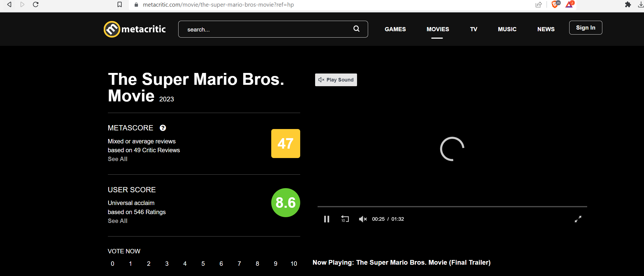See all critic reviews under Metascore
The image size is (644, 276).
click(118, 159)
